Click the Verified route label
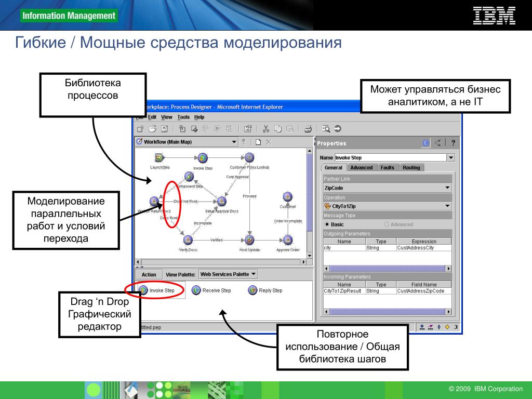The height and width of the screenshot is (399, 532). point(216,240)
